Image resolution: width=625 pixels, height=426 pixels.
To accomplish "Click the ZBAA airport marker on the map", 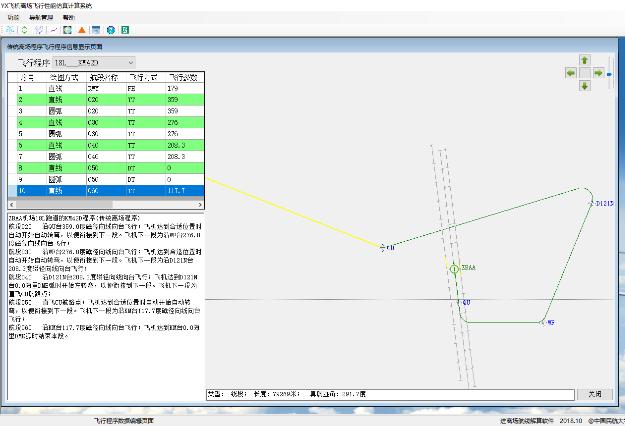I will 454,269.
